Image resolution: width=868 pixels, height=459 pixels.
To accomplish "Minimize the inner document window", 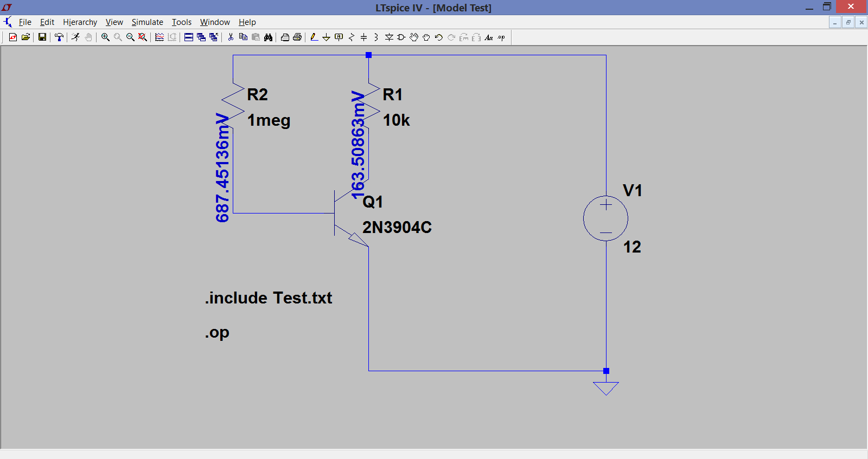I will coord(835,22).
